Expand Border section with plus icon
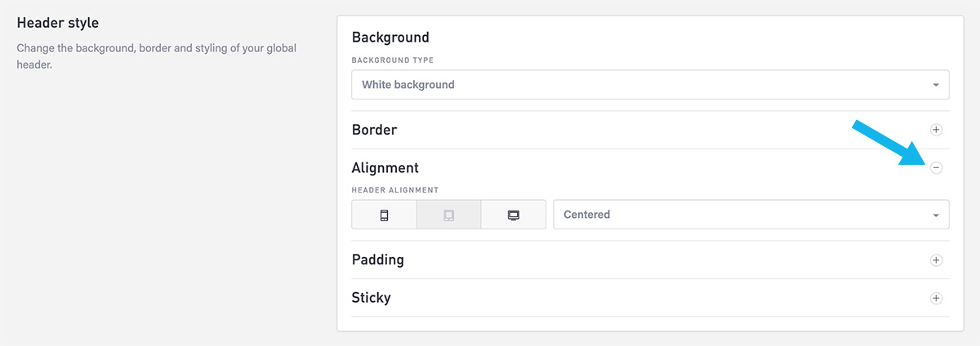980x346 pixels. point(937,130)
